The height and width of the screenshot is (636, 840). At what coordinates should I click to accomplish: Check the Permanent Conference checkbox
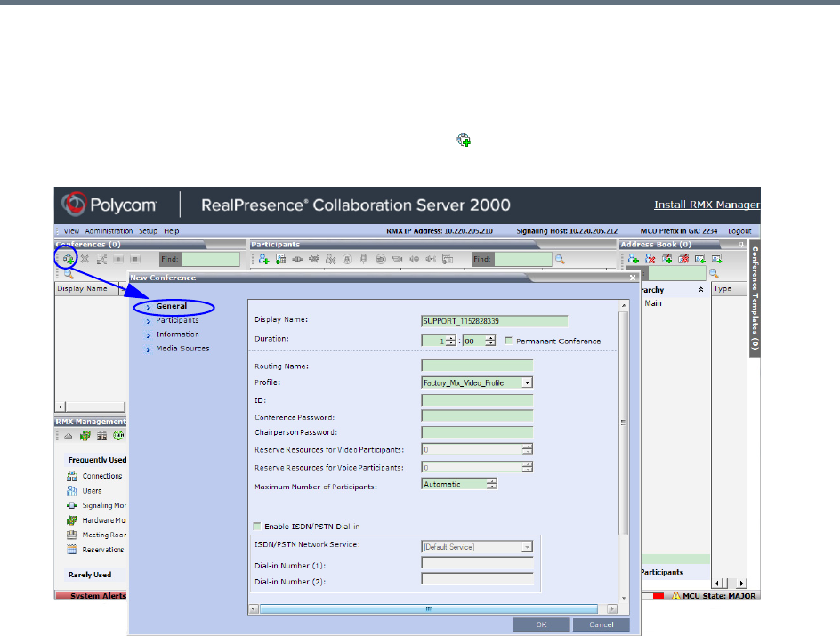508,341
